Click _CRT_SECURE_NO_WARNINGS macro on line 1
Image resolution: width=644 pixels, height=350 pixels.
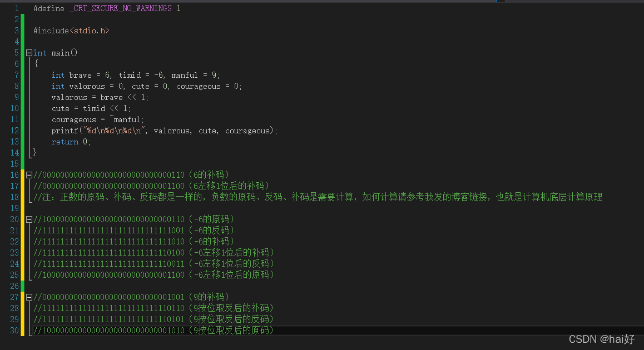tap(120, 8)
